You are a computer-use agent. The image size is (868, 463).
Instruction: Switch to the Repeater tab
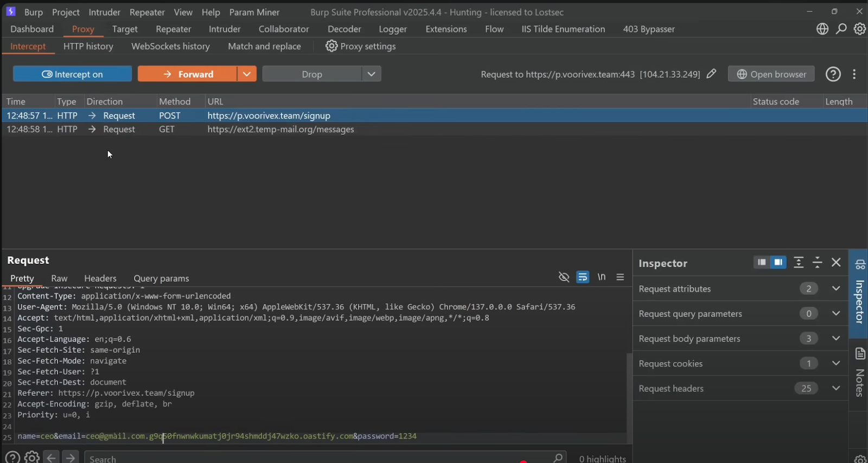pyautogui.click(x=173, y=29)
